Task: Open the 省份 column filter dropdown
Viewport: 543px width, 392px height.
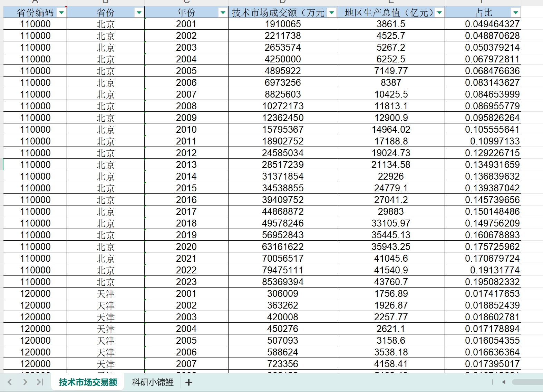Action: [x=139, y=13]
